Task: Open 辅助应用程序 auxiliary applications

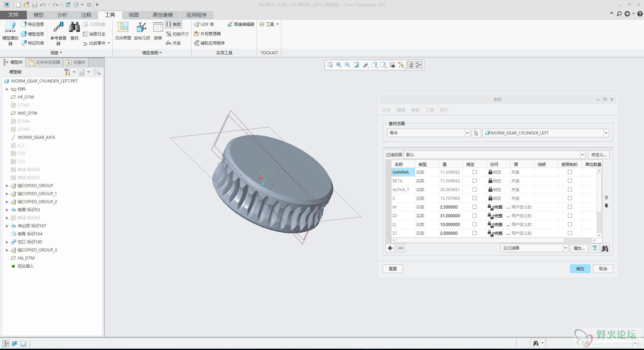Action: [209, 43]
